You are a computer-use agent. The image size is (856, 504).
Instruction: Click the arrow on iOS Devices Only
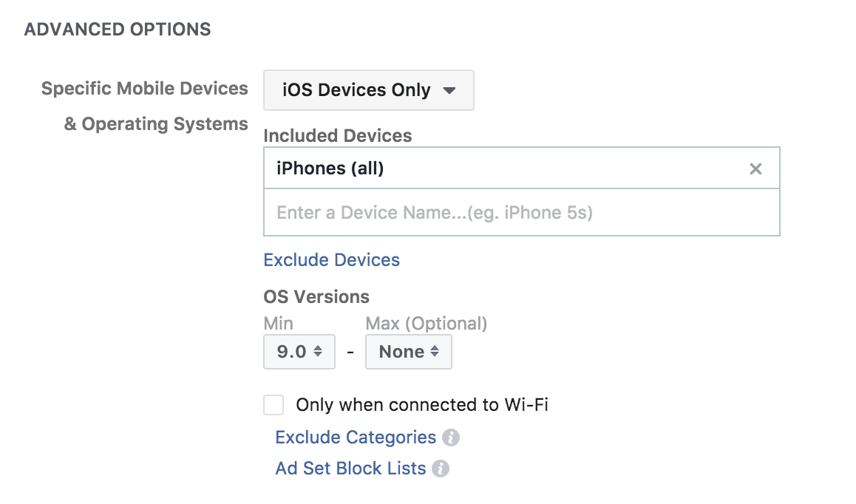point(449,90)
